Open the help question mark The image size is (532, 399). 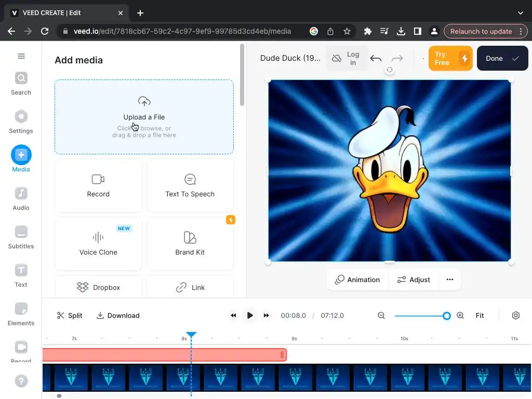coord(21,381)
